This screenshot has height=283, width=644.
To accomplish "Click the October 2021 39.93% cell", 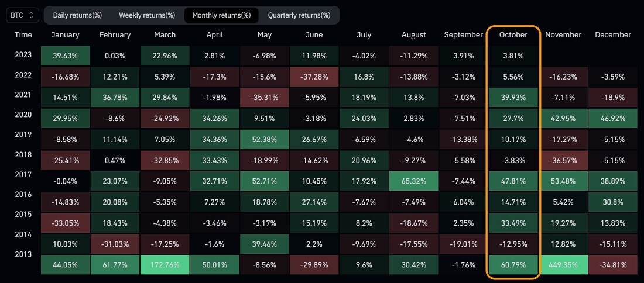I will click(x=513, y=98).
